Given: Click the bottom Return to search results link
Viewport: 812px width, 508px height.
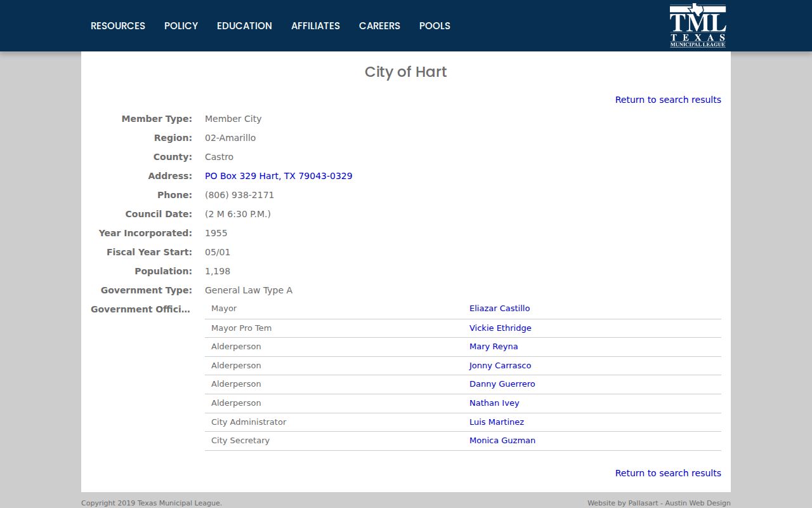Looking at the screenshot, I should 668,473.
